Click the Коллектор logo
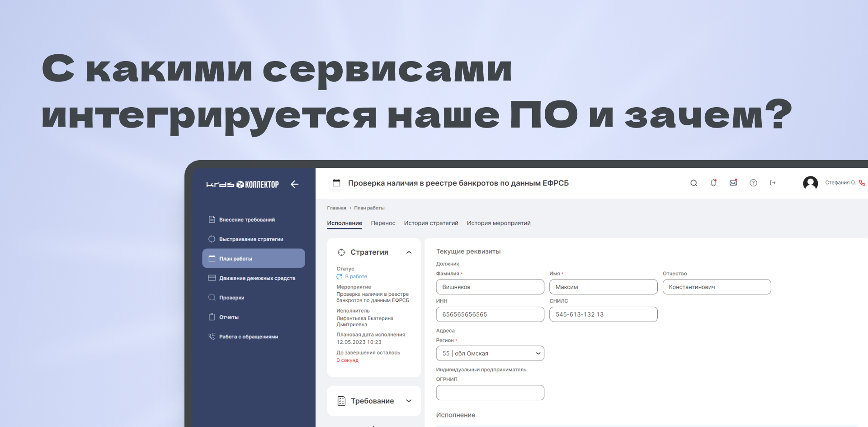The width and height of the screenshot is (868, 427). 242,185
